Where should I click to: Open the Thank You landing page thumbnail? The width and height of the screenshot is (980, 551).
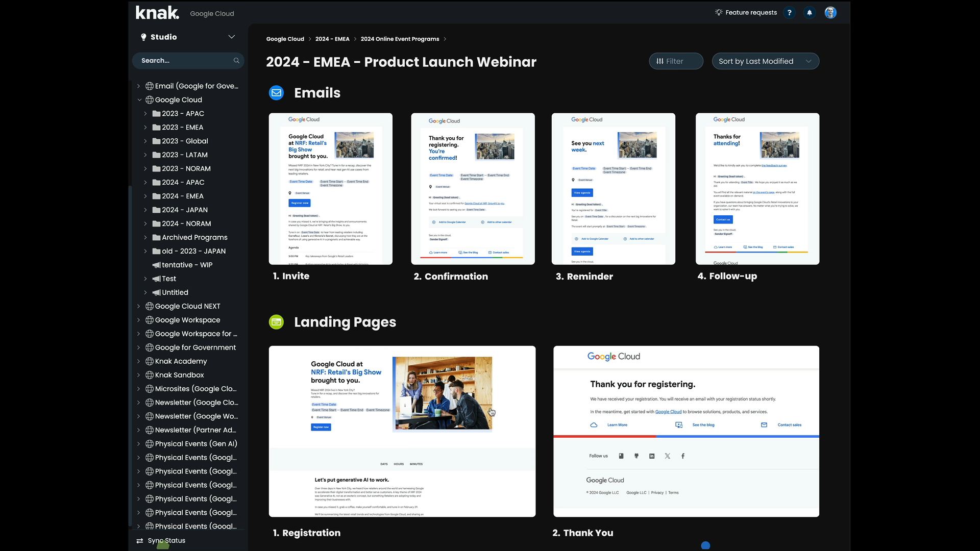click(x=686, y=432)
